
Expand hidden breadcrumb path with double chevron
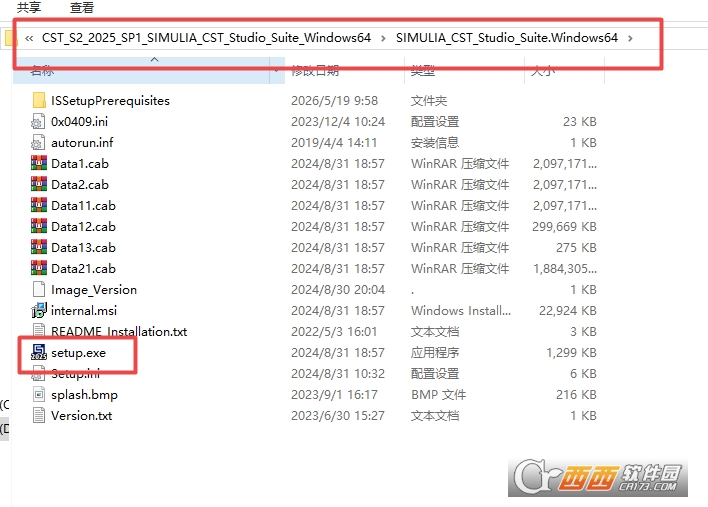[x=29, y=38]
